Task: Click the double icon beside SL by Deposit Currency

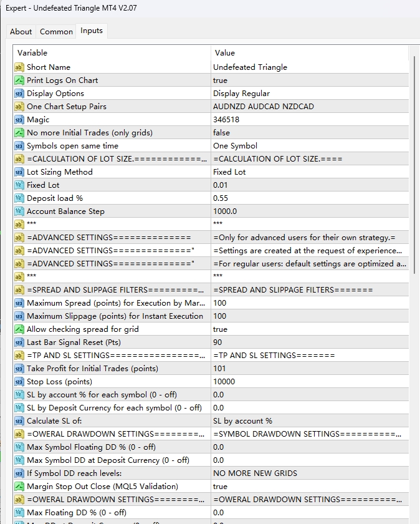Action: click(x=19, y=408)
